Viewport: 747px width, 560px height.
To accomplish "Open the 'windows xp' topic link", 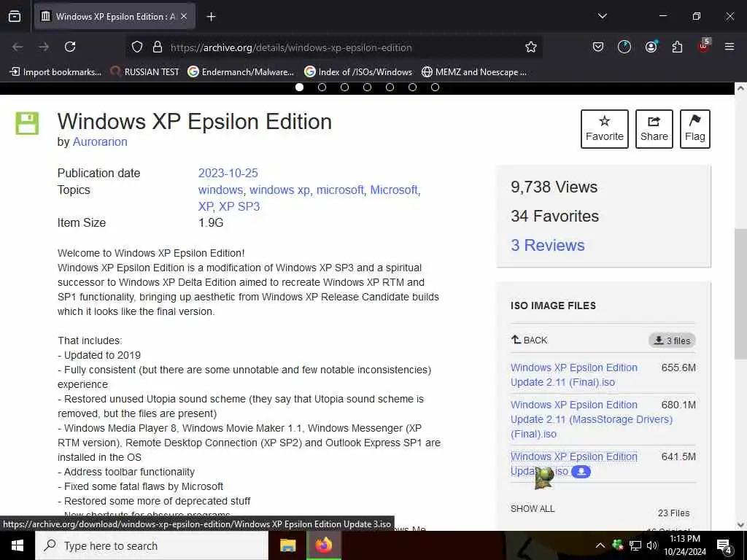I will (279, 190).
